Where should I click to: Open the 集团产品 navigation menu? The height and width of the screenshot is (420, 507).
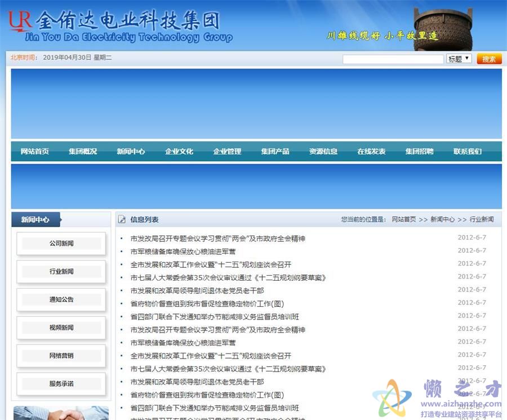pos(275,151)
